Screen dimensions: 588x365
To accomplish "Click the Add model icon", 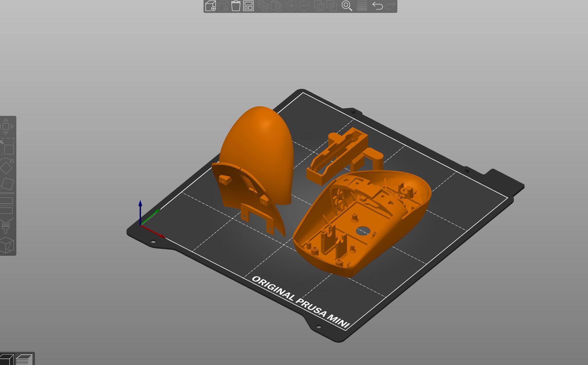I will [211, 6].
